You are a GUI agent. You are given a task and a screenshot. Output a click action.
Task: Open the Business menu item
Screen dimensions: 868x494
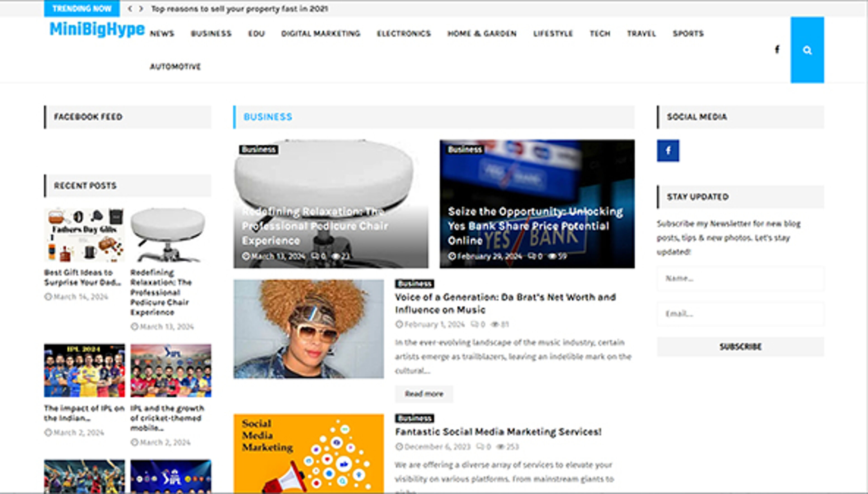point(211,34)
